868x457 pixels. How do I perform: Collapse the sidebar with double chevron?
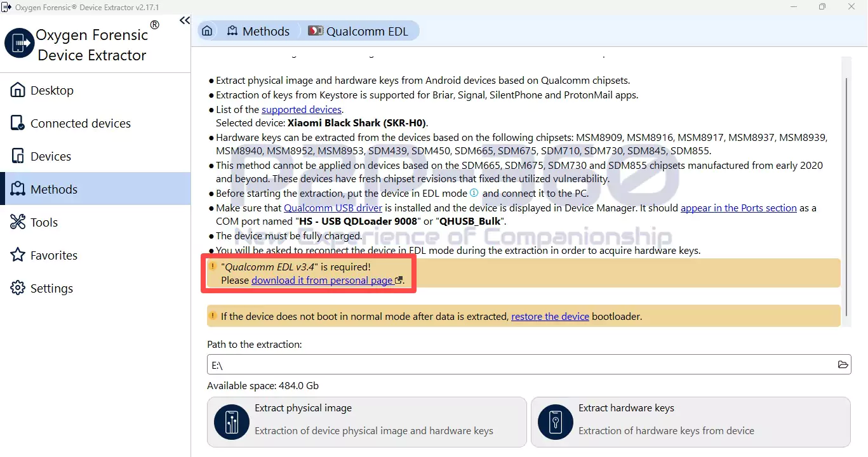click(185, 21)
